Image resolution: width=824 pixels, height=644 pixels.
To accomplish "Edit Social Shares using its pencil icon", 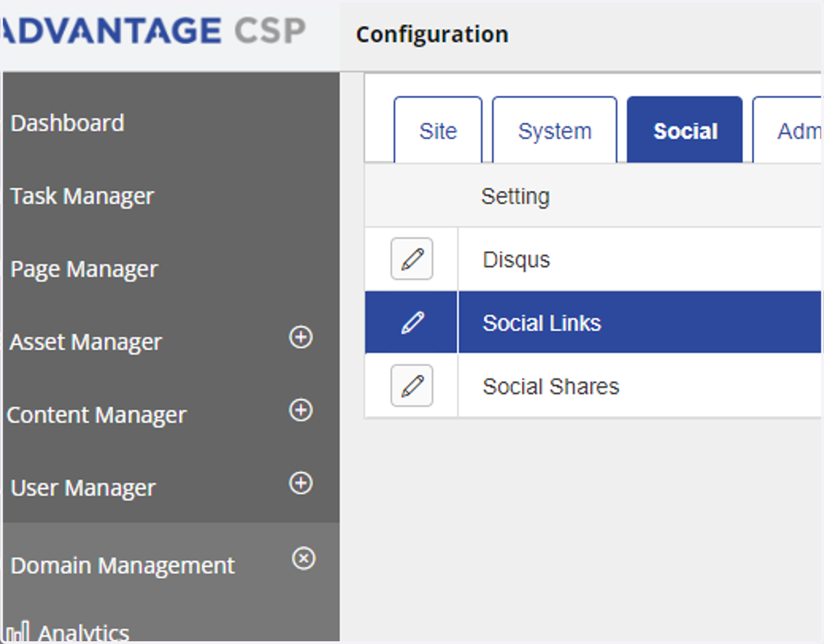I will pos(411,385).
